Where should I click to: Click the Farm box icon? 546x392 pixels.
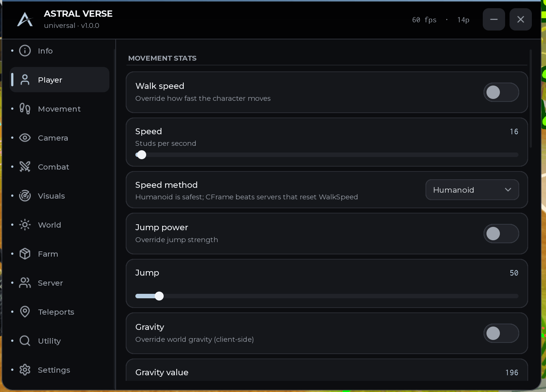coord(25,254)
